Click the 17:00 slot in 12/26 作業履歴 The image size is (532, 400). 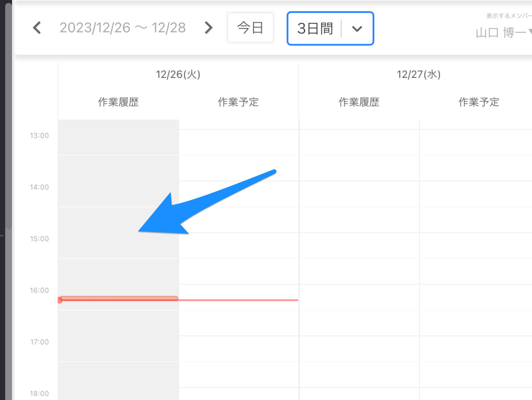[x=118, y=349]
